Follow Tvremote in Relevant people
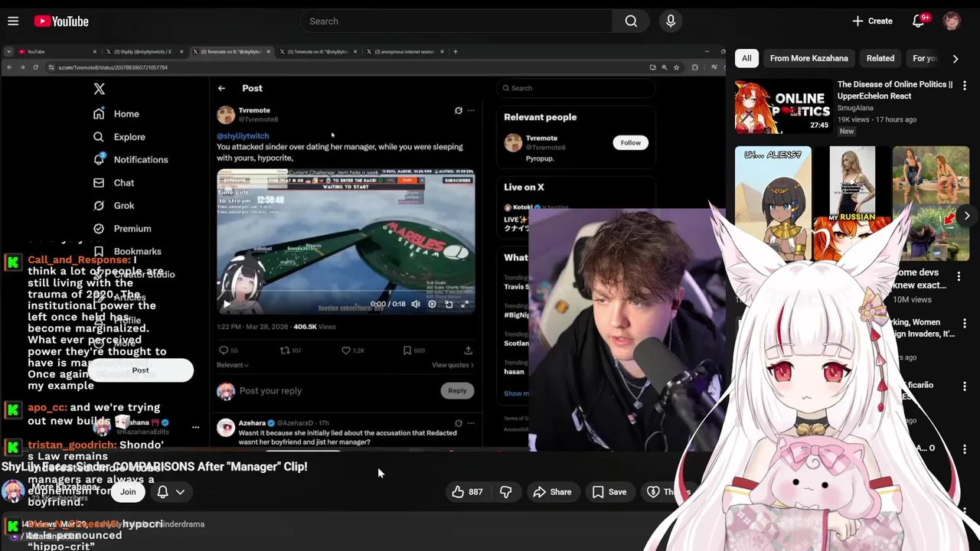The width and height of the screenshot is (980, 551). [x=631, y=142]
